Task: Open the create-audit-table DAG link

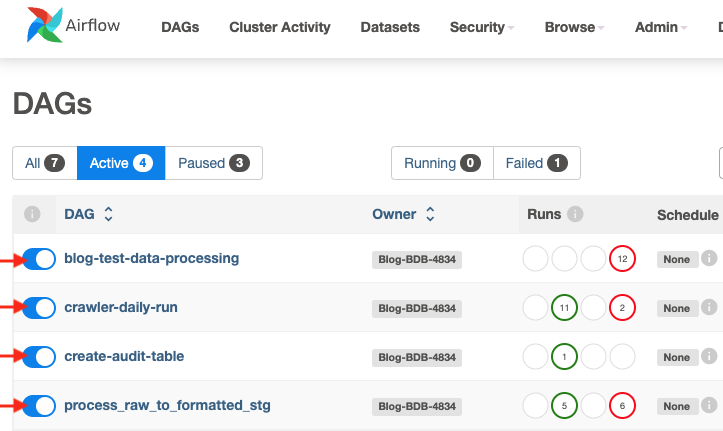Action: click(124, 357)
